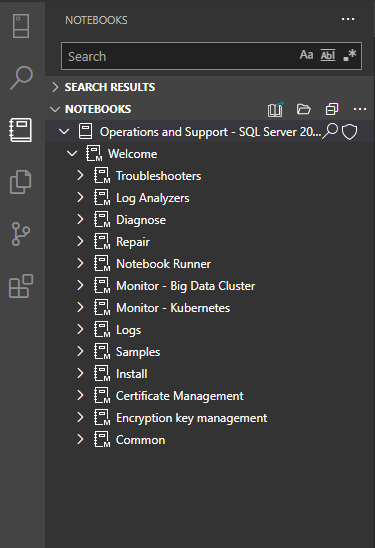Toggle Match Case in search box
Image resolution: width=375 pixels, height=548 pixels.
pyautogui.click(x=307, y=55)
